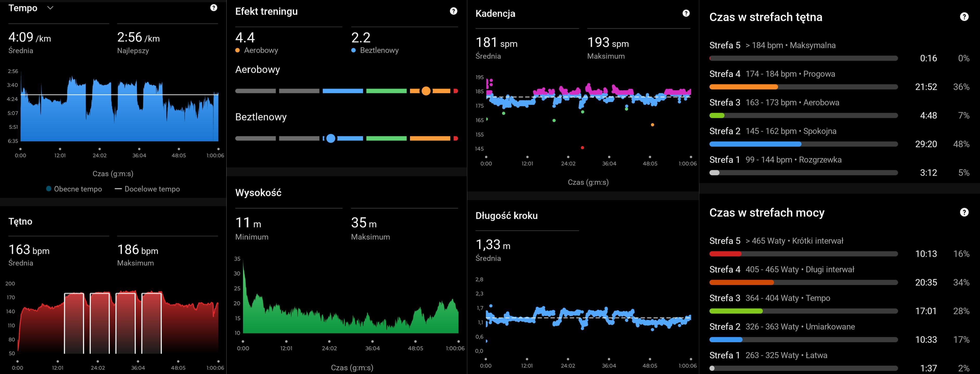The width and height of the screenshot is (980, 374).
Task: Click the Wysokość section heading
Action: 258,193
